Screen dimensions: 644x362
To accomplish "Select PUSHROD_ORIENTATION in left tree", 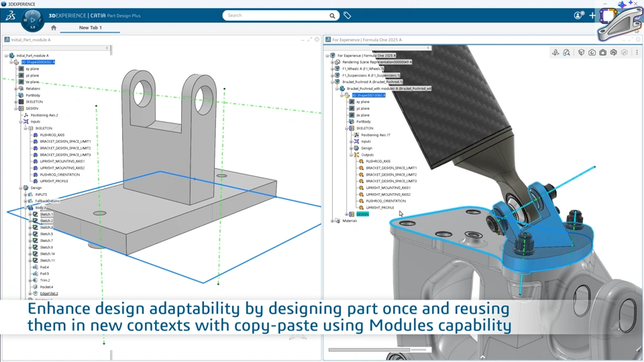I will pos(60,174).
